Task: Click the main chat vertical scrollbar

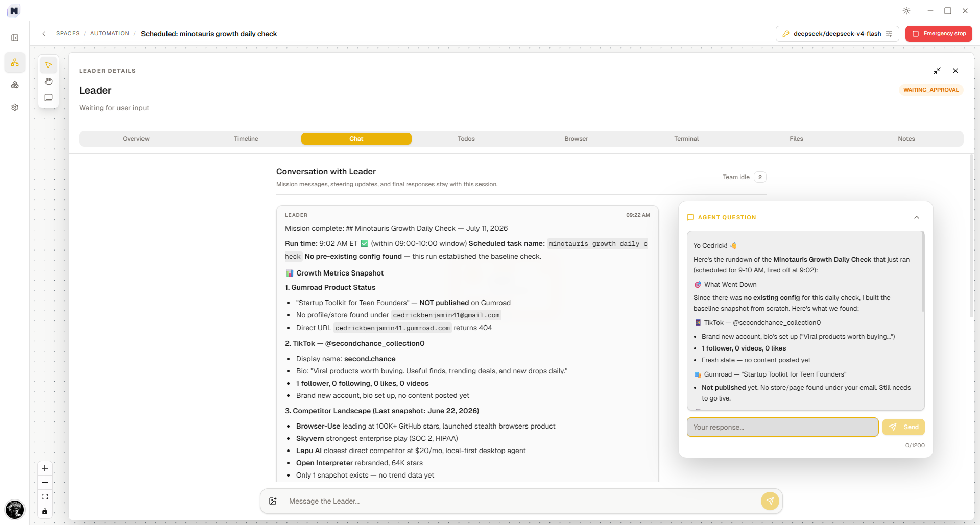Action: [x=971, y=236]
